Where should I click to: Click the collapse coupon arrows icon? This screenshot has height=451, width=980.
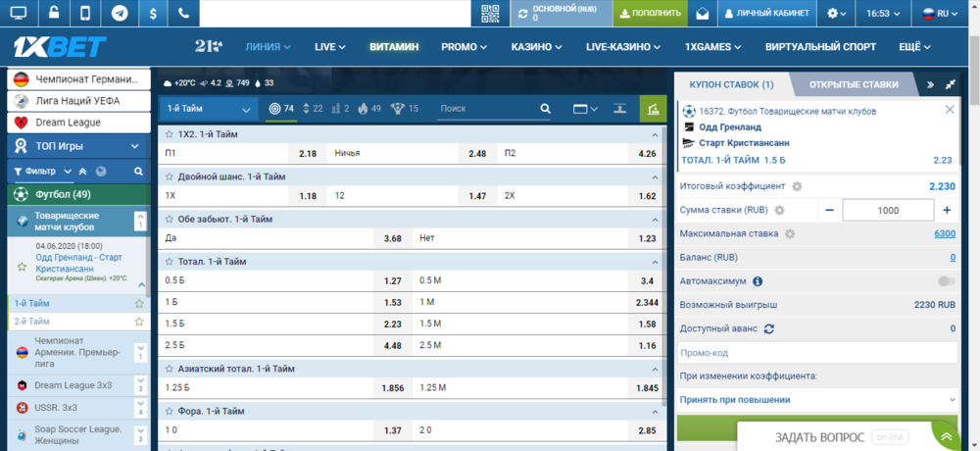tap(951, 84)
